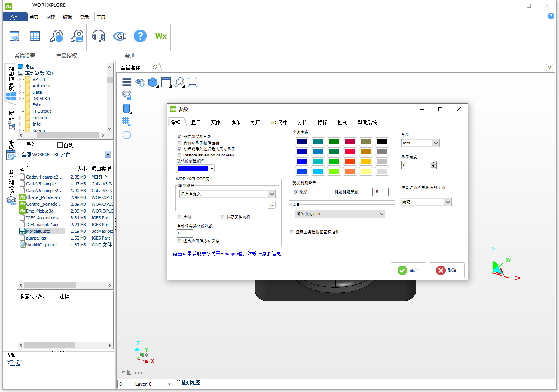Enable the 压缩 checkbox
Image resolution: width=559 pixels, height=392 pixels.
pos(179,217)
